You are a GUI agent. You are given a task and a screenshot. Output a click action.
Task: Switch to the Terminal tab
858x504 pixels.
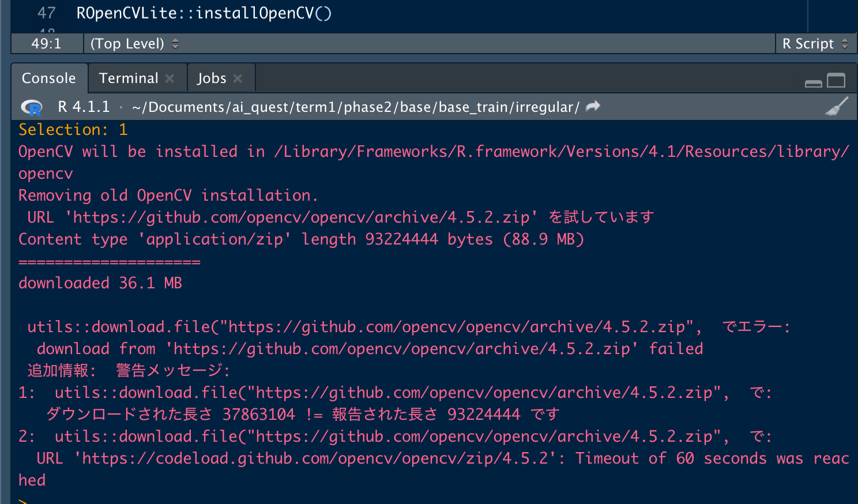click(x=128, y=78)
